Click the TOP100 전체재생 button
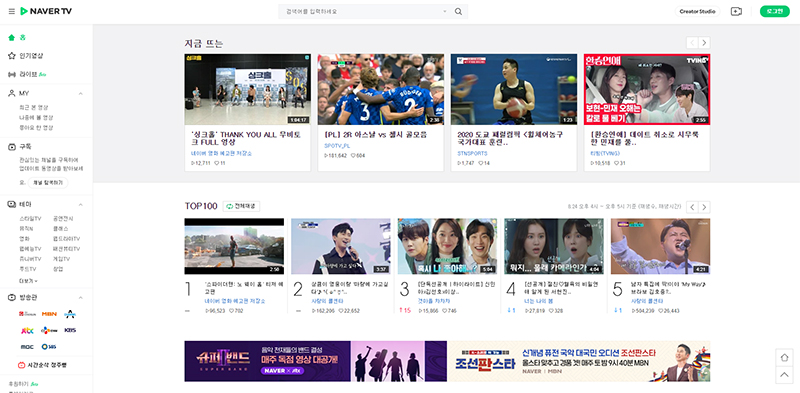This screenshot has height=393, width=800. (241, 206)
